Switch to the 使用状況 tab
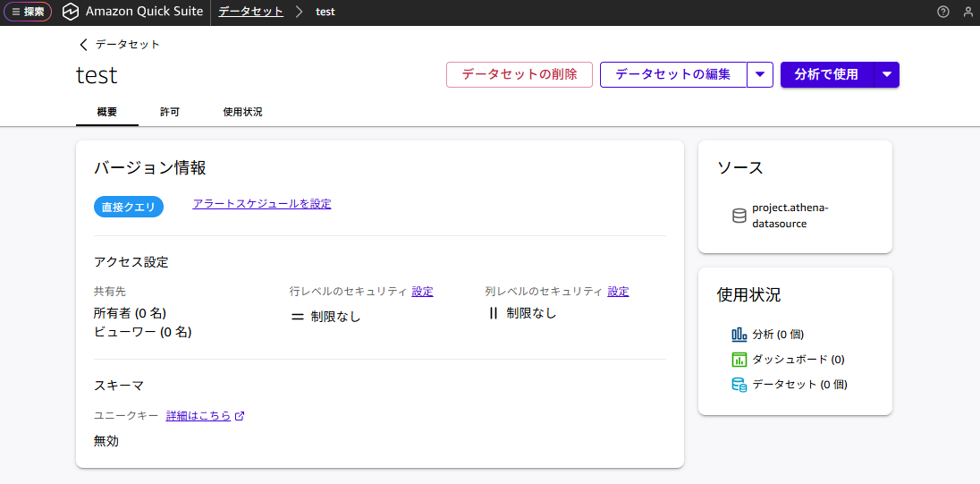 tap(242, 113)
